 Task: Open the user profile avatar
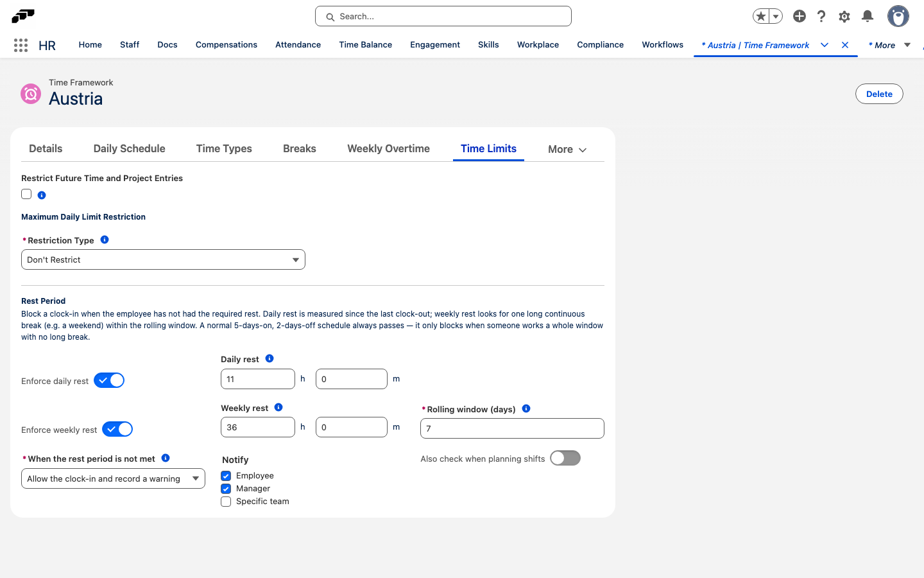click(x=898, y=16)
